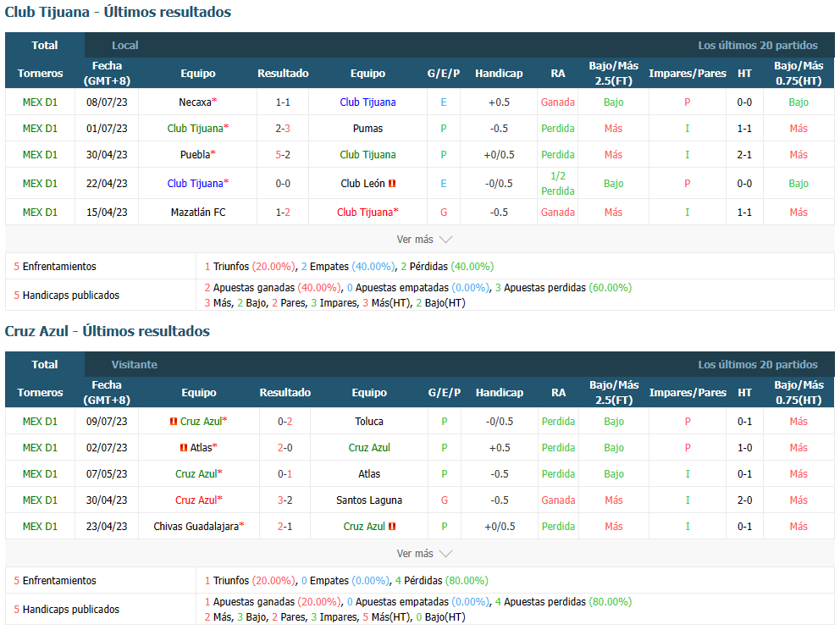
Task: Open the 5-2 result Puebla match
Action: tap(283, 155)
